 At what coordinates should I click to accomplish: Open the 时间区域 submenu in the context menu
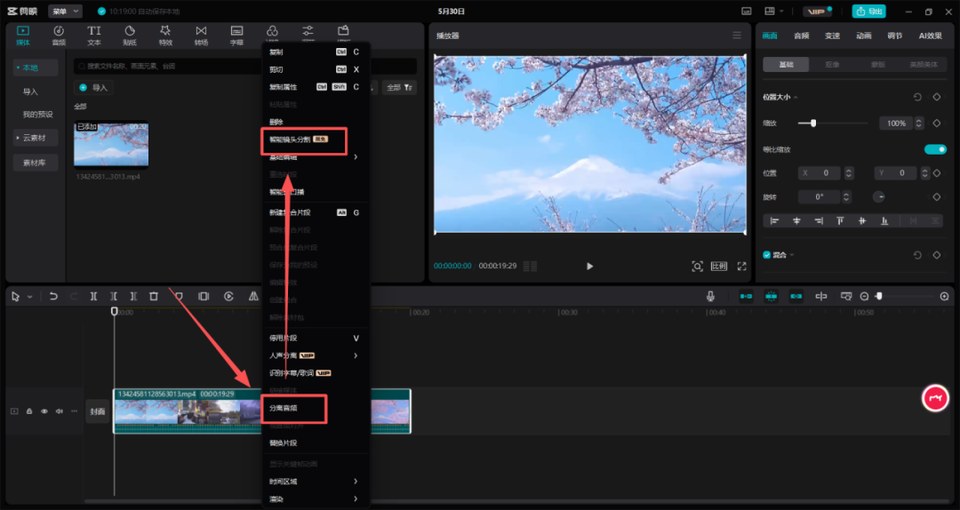315,481
